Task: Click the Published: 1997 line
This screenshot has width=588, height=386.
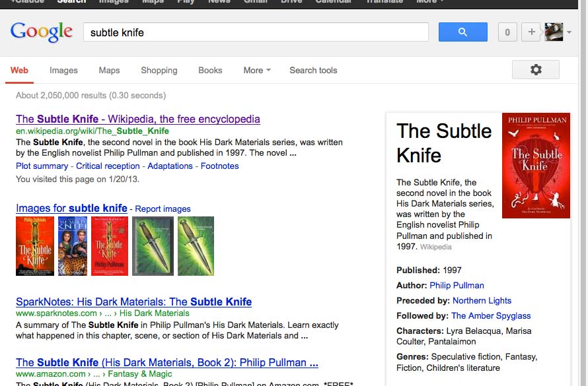Action: 429,271
